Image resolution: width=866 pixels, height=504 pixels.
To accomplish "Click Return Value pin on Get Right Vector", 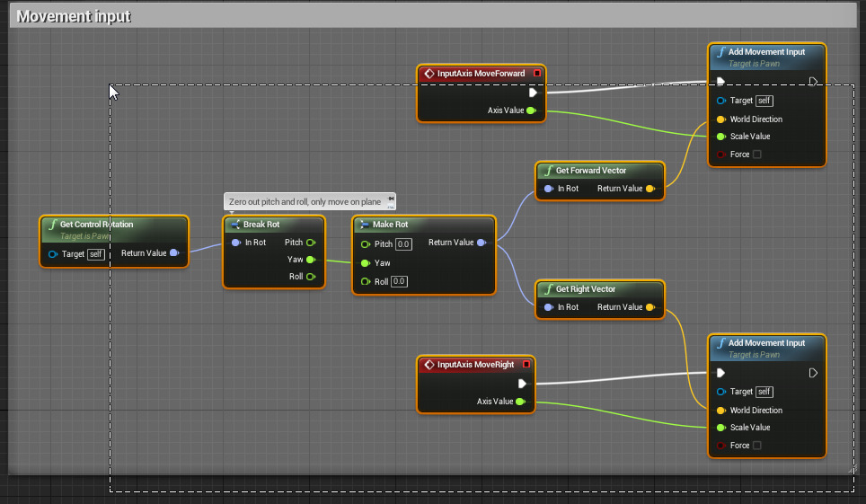I will tap(650, 307).
